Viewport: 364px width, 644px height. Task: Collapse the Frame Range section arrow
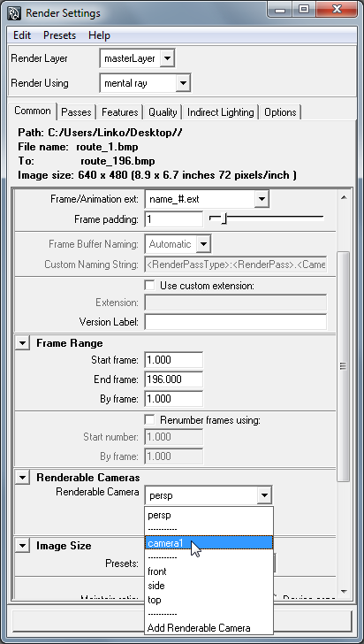(x=22, y=343)
